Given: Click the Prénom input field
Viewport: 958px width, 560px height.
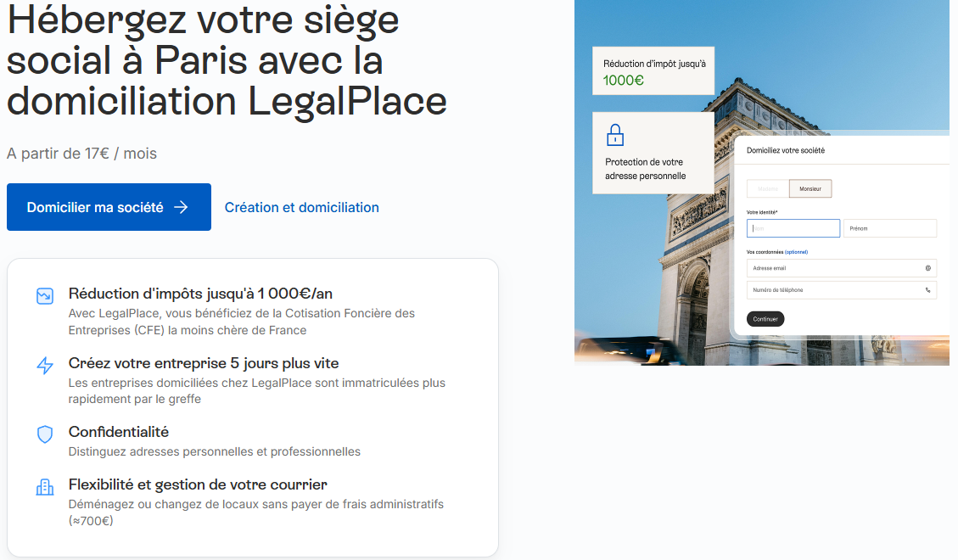Looking at the screenshot, I should click(890, 228).
